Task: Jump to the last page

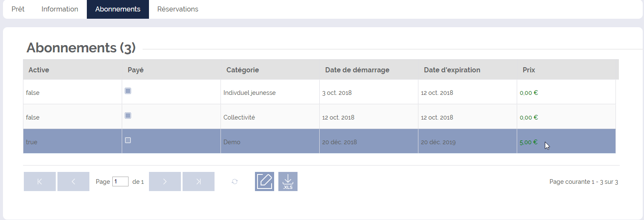Action: click(x=198, y=181)
